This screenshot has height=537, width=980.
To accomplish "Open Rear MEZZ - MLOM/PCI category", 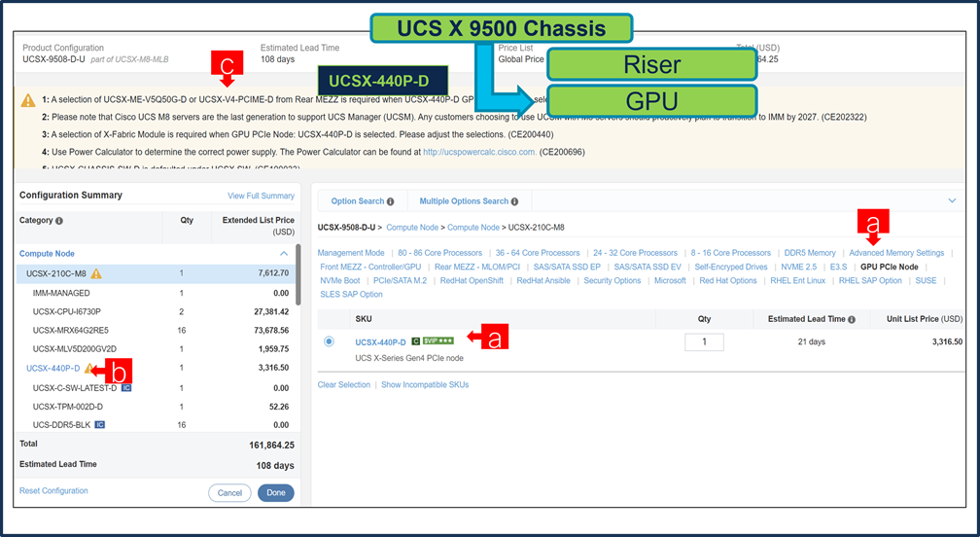I will coord(476,267).
